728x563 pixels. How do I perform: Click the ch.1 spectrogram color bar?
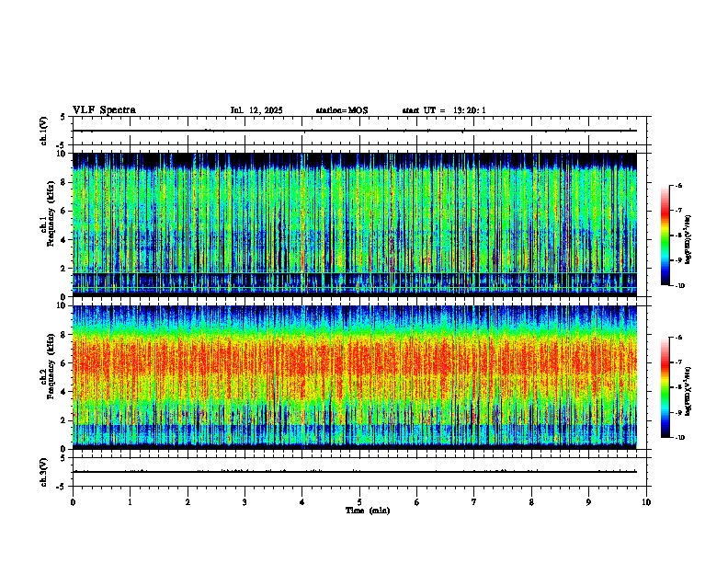tap(665, 236)
